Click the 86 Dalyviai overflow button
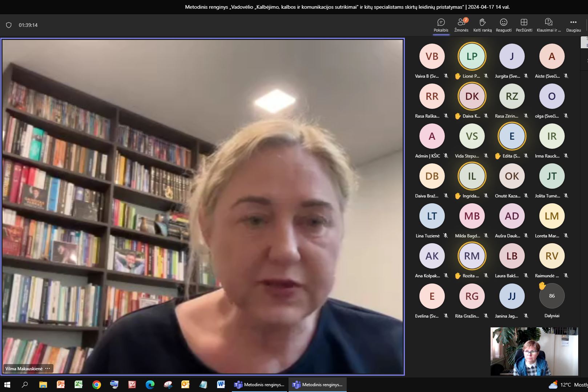Image resolution: width=588 pixels, height=392 pixels. [552, 296]
